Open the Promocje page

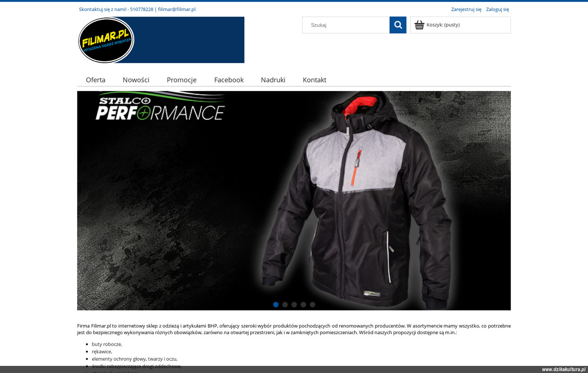point(182,80)
